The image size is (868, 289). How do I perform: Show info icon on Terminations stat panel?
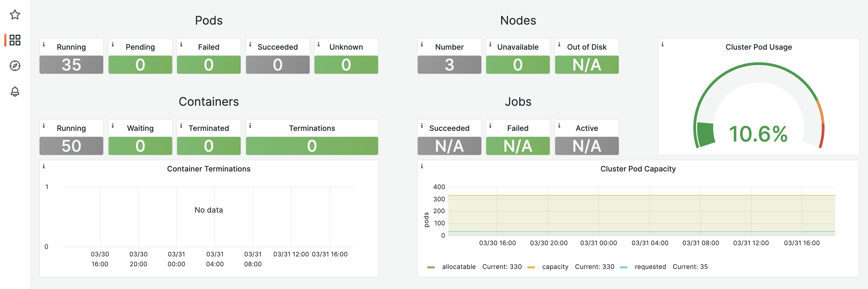(250, 126)
